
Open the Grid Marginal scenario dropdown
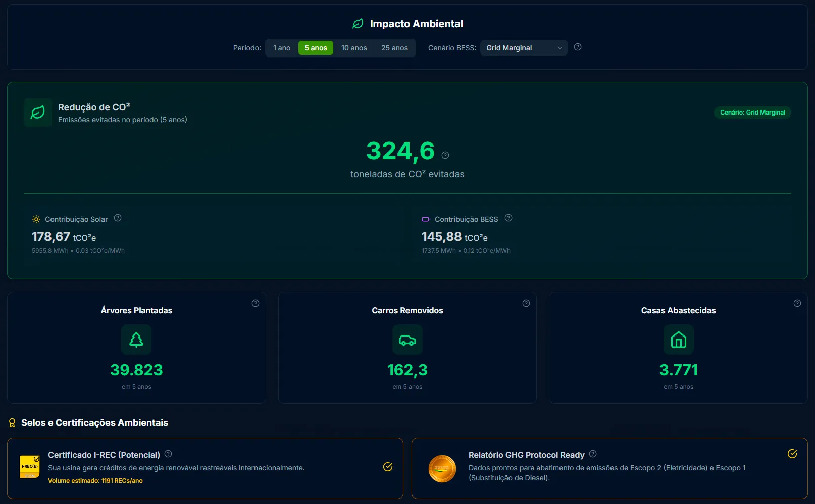point(523,48)
